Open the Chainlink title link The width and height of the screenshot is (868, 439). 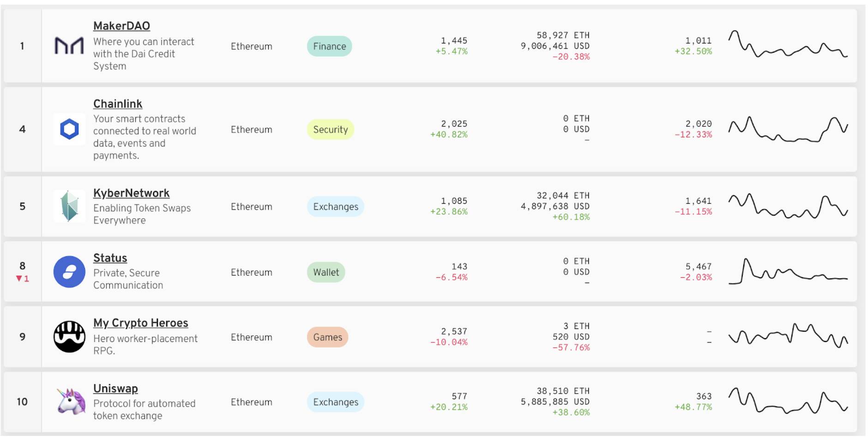(x=118, y=104)
